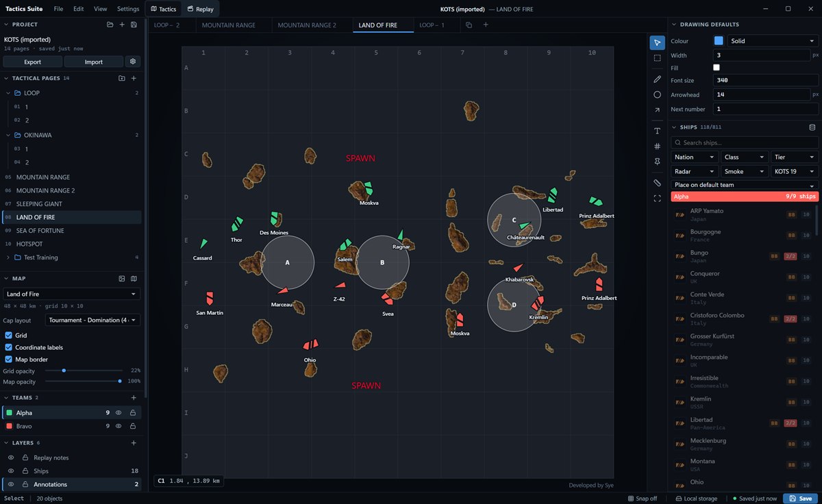Hide the Replay notes layer

11,457
